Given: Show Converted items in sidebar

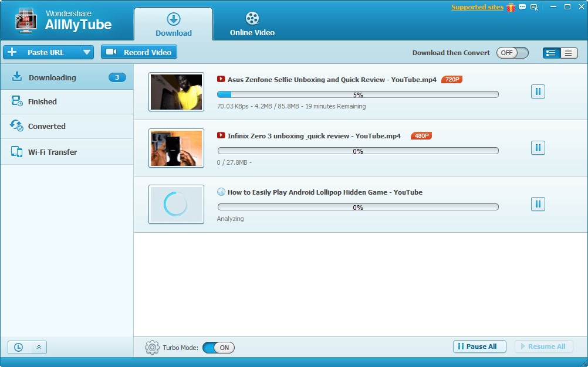Looking at the screenshot, I should pyautogui.click(x=67, y=126).
